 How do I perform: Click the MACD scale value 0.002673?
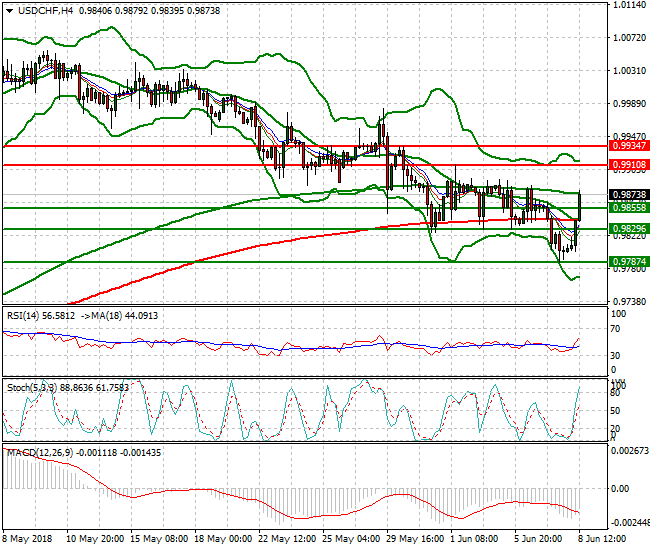point(630,451)
